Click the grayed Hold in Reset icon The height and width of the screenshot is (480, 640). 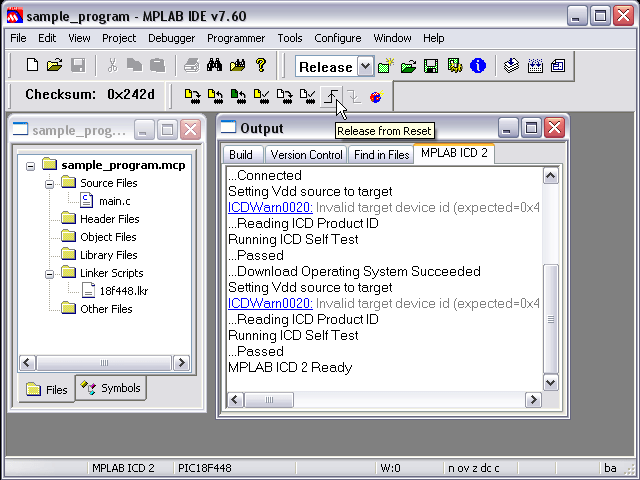click(x=353, y=96)
